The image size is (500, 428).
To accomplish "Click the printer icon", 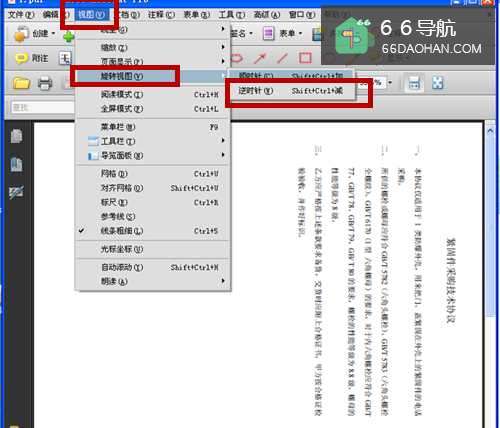I will [45, 83].
